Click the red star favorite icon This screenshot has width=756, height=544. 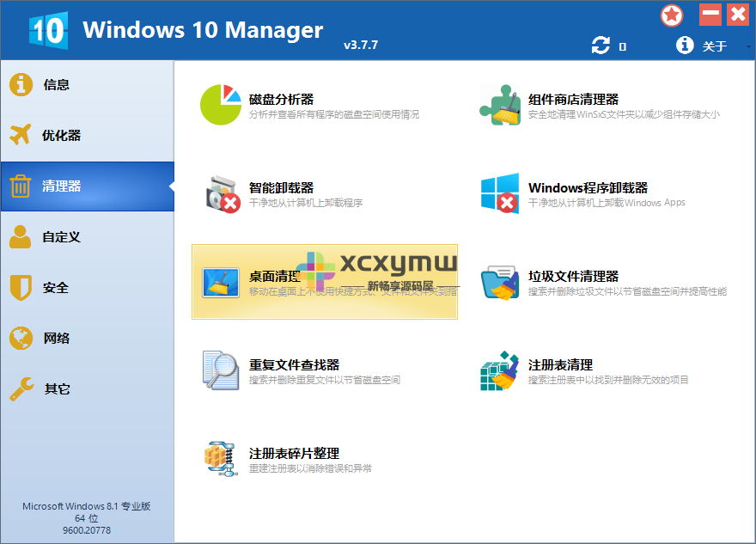point(672,15)
